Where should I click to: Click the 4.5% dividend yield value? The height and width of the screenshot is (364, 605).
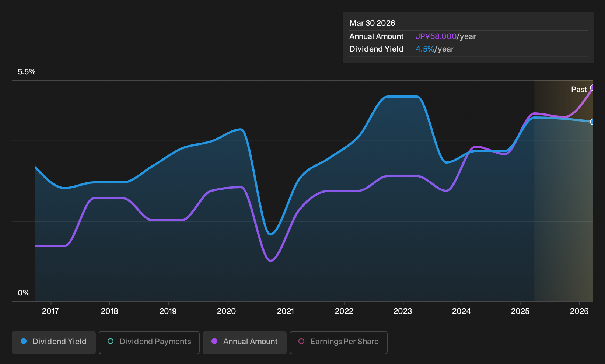pos(425,49)
